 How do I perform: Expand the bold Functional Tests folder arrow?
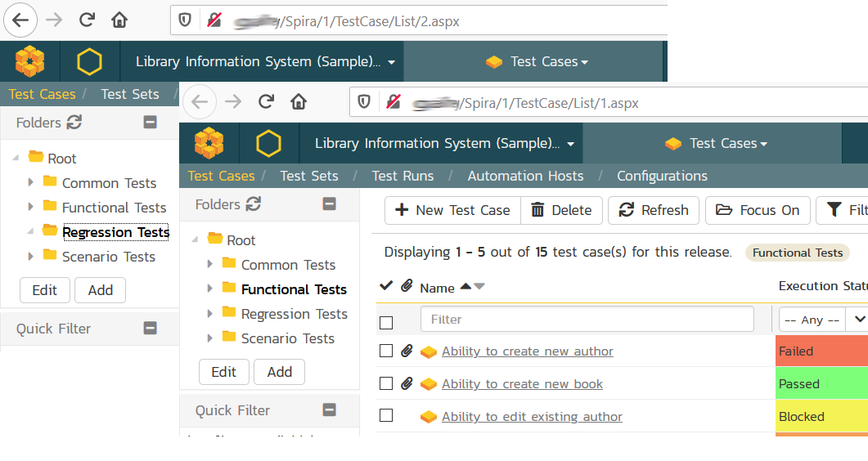point(210,289)
